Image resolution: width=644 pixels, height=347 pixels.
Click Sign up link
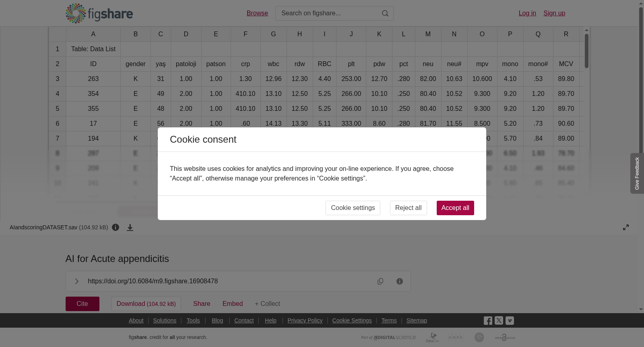click(x=554, y=13)
